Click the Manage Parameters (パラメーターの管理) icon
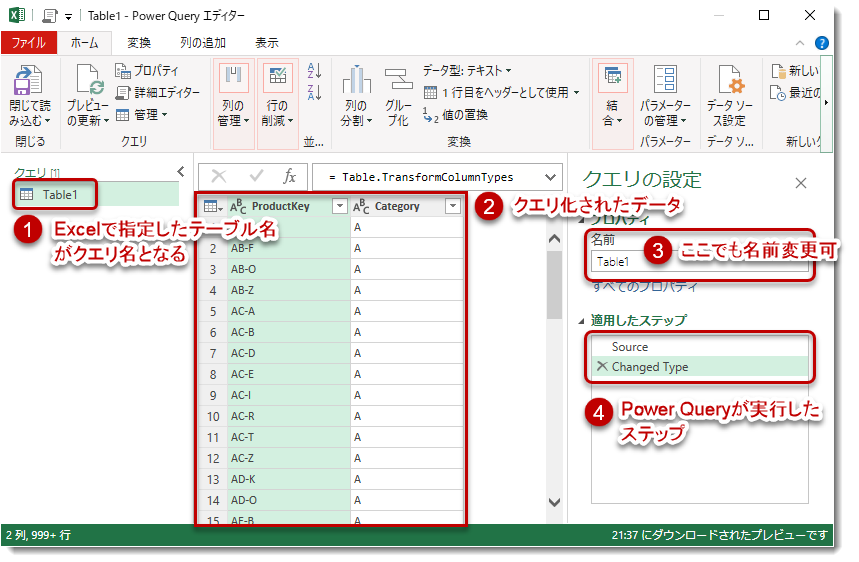The width and height of the screenshot is (859, 562). click(x=666, y=79)
